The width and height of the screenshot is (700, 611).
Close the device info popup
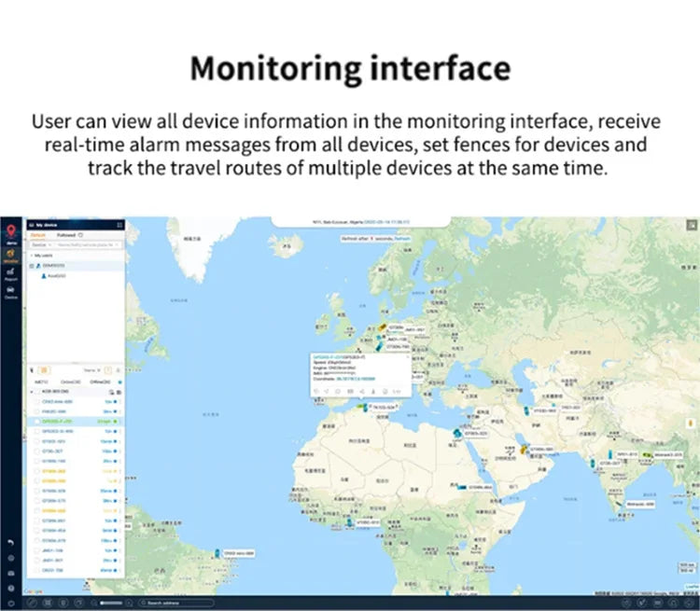tap(407, 356)
